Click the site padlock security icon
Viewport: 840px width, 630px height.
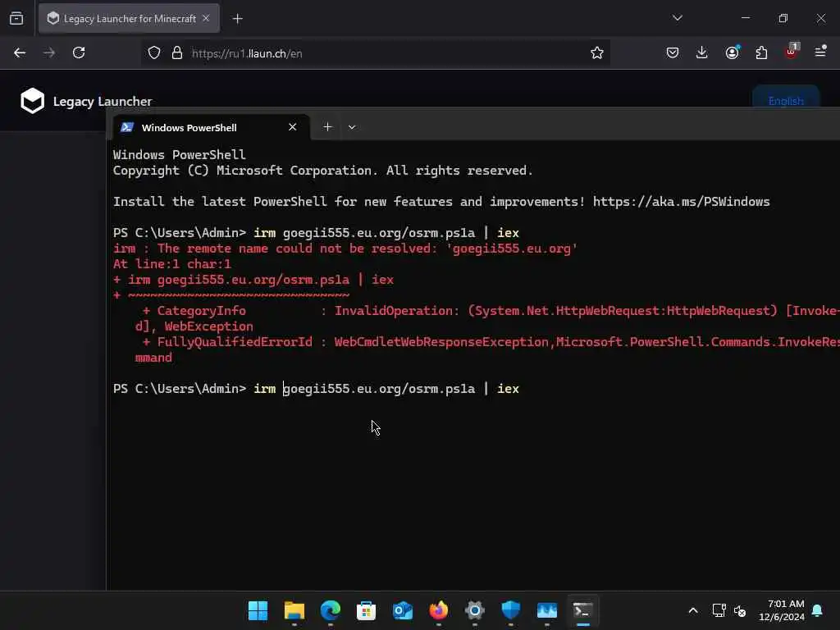tap(177, 53)
